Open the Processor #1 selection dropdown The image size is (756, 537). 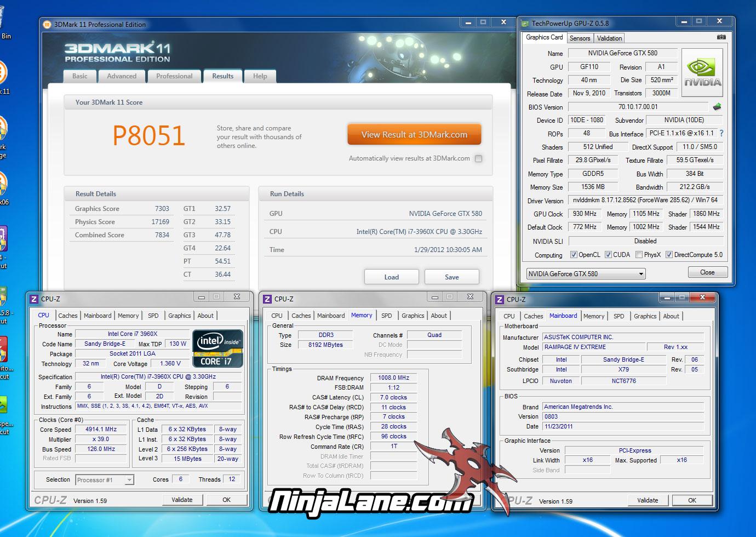[x=104, y=480]
